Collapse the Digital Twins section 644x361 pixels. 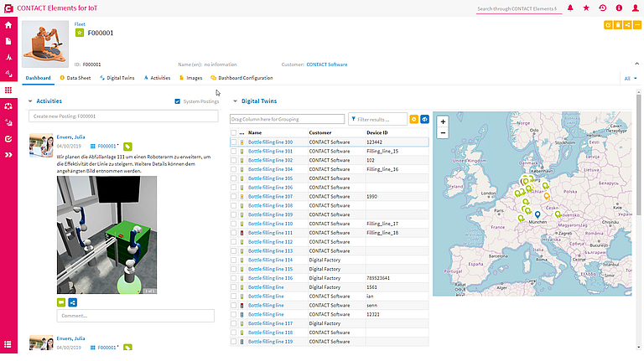pyautogui.click(x=235, y=101)
